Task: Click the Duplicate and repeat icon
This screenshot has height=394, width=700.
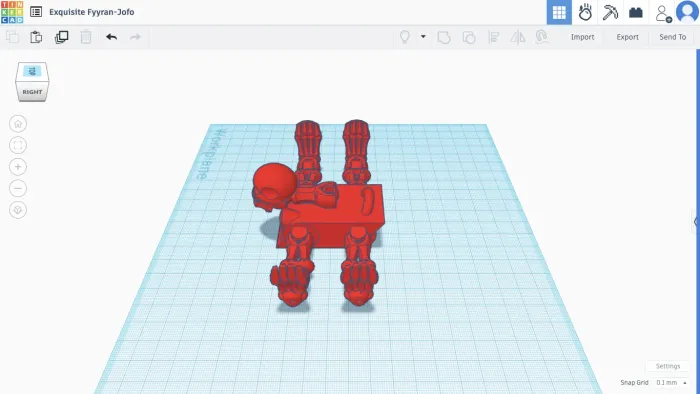Action: point(61,37)
